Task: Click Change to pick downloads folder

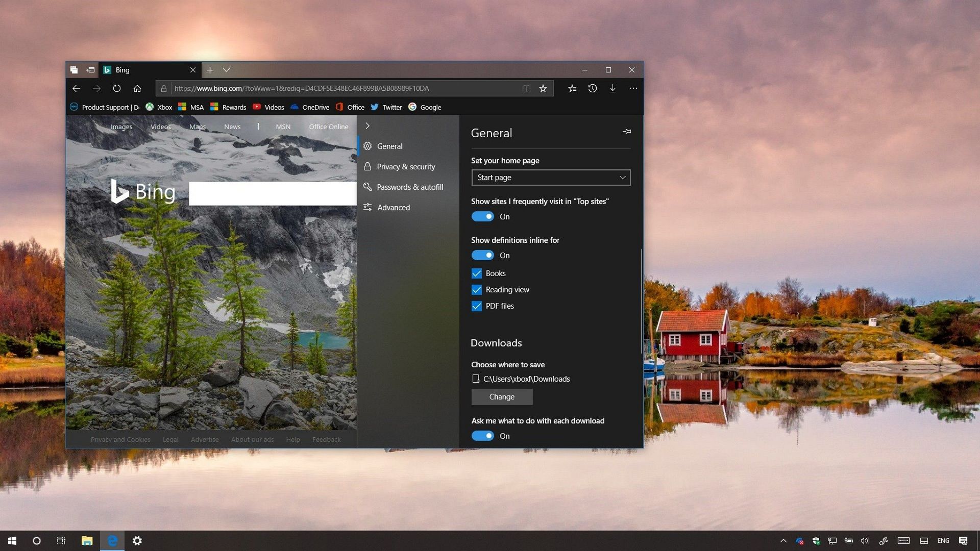Action: tap(502, 396)
